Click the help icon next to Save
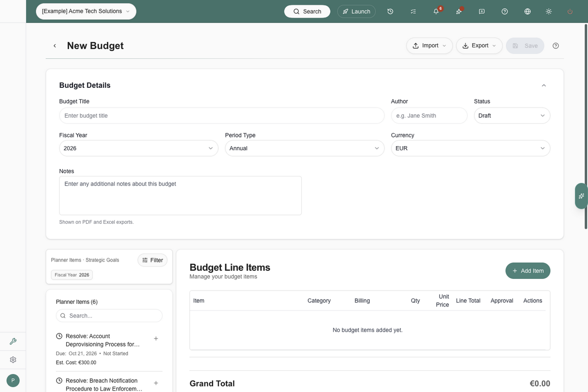Screen dimensions: 588x392 point(556,46)
